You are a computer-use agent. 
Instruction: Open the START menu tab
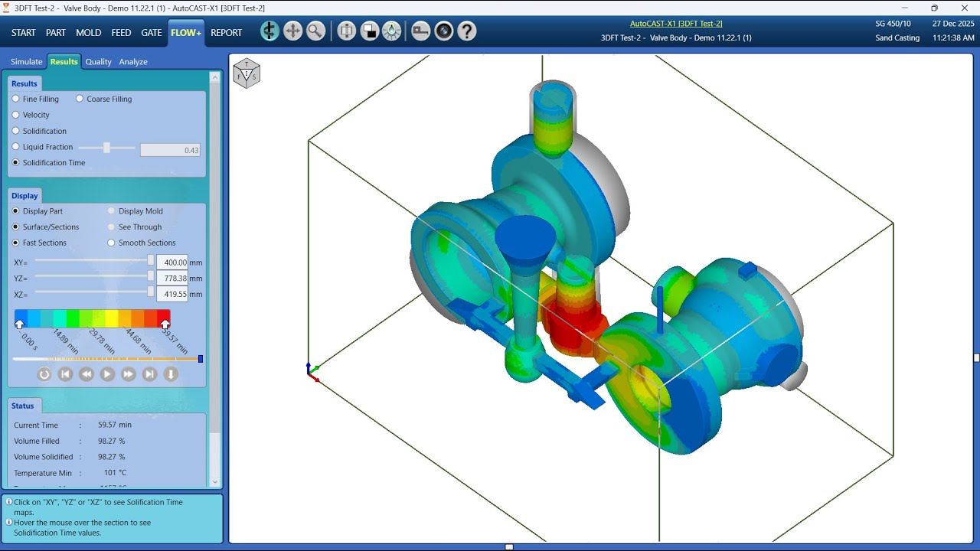(x=23, y=33)
